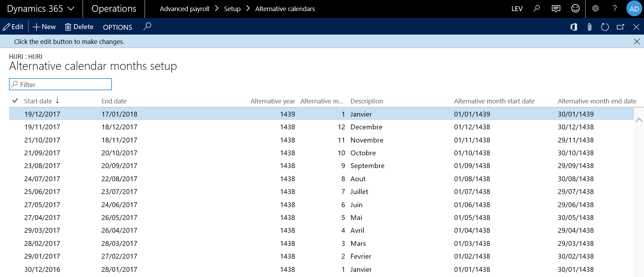Viewport: 644px width, 277px height.
Task: Select the Aout description cell
Action: (358, 179)
